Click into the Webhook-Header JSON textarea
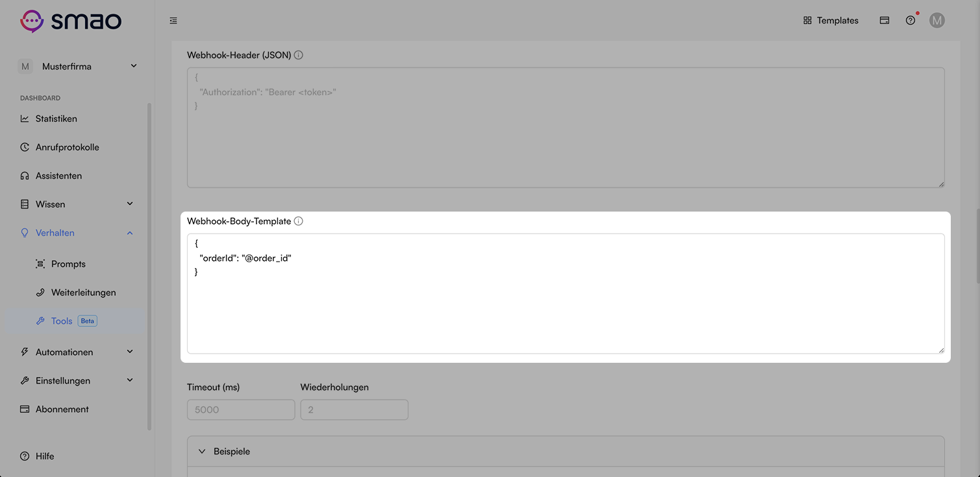980x477 pixels. pyautogui.click(x=566, y=128)
